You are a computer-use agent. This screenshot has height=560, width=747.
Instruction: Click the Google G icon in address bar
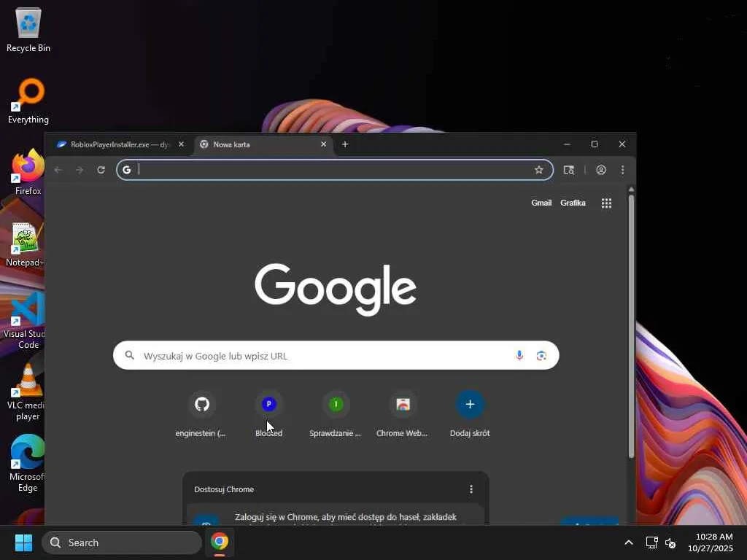(x=127, y=170)
